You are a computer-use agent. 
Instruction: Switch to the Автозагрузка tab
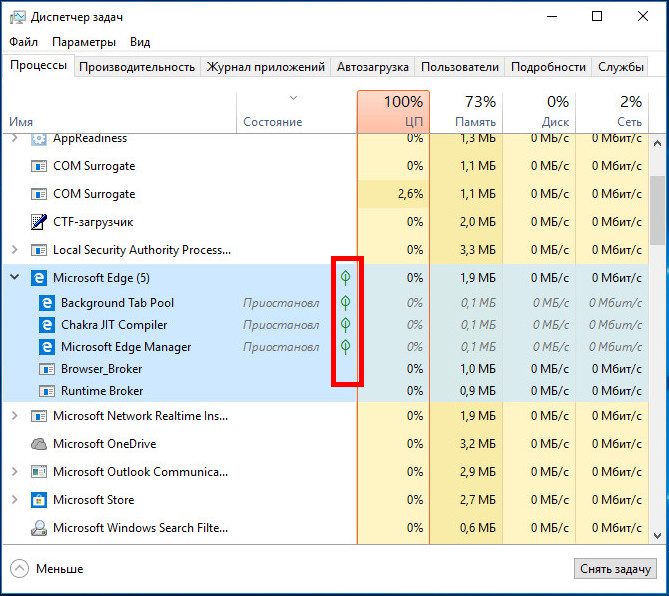(x=373, y=67)
